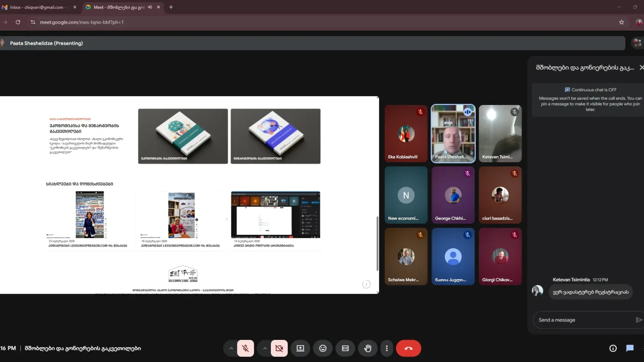Expand the audio settings chevron beside microphone
644x362 pixels.
pyautogui.click(x=231, y=348)
